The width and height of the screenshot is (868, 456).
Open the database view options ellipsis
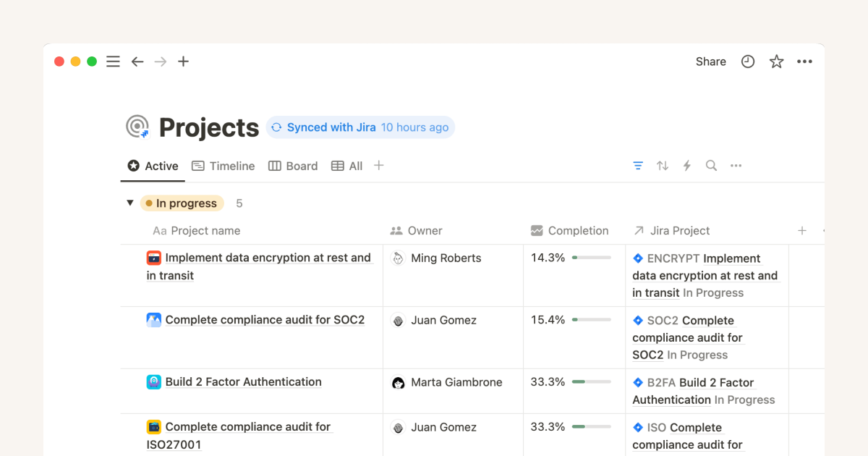[736, 165]
